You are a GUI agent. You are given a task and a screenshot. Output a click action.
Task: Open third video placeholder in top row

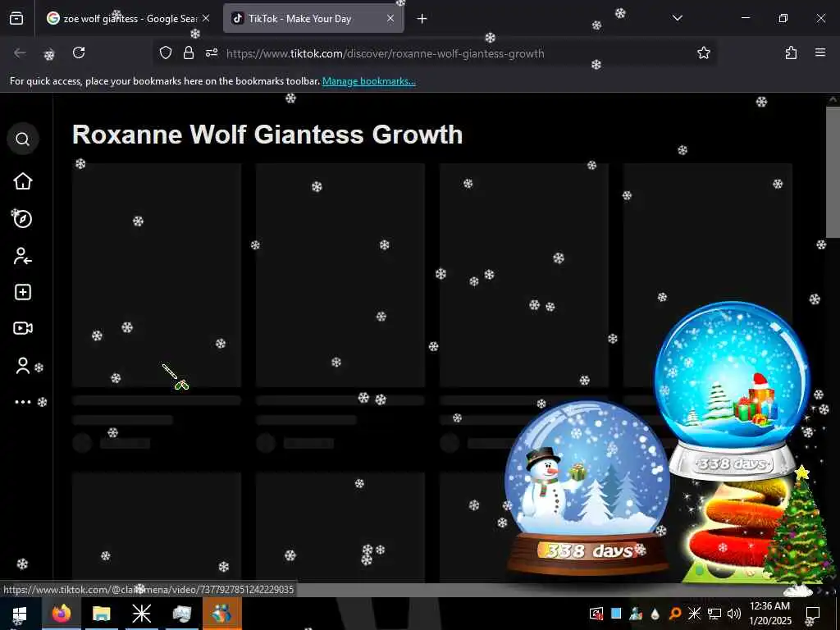click(524, 276)
